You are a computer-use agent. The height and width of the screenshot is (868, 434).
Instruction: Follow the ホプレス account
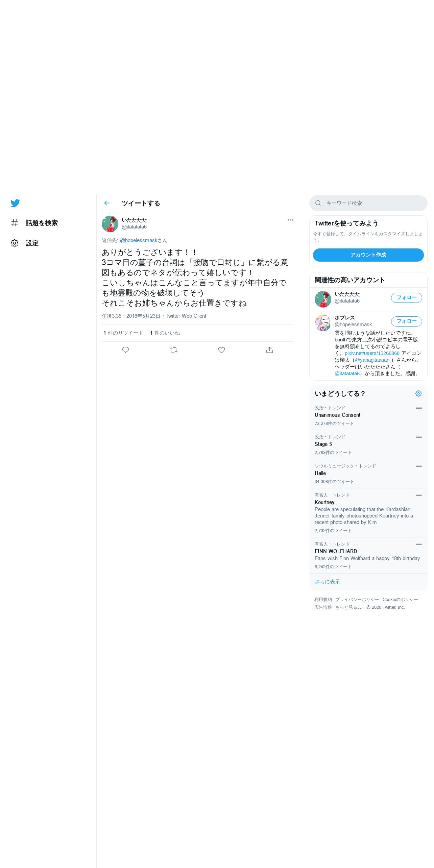coord(406,321)
